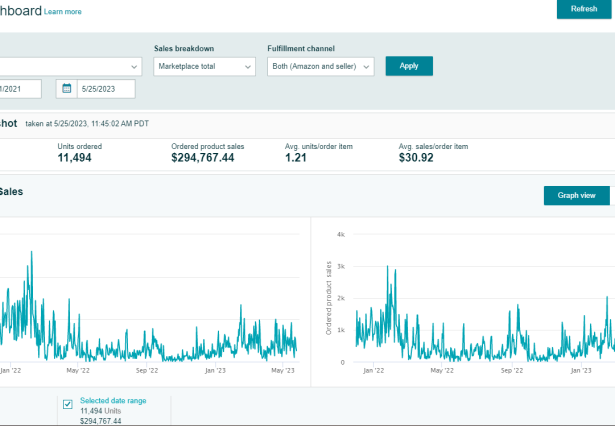Open the Learn more link
The image size is (615, 426).
63,12
